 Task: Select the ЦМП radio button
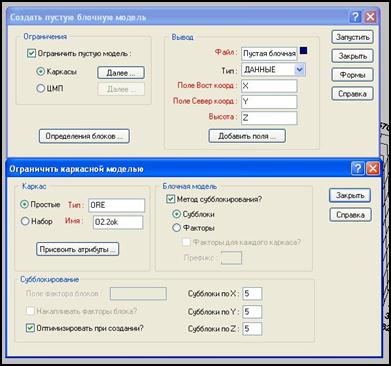[x=40, y=88]
